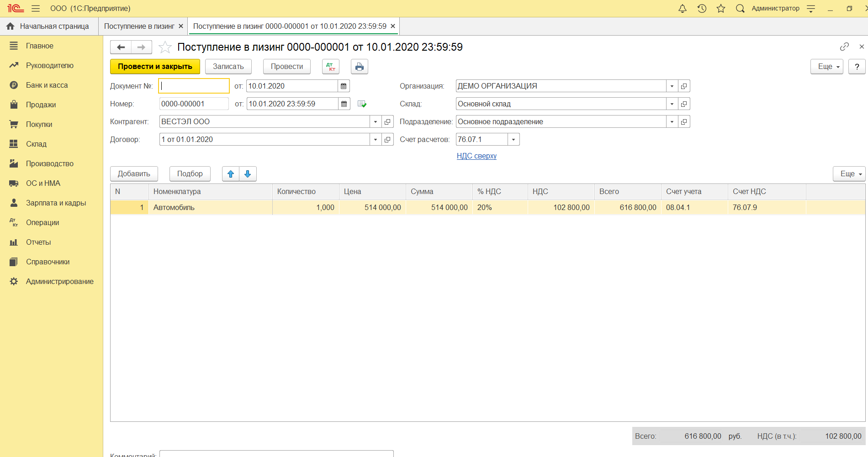Image resolution: width=868 pixels, height=457 pixels.
Task: Click the Dt/Kt postings icon in toolbar
Action: 330,67
